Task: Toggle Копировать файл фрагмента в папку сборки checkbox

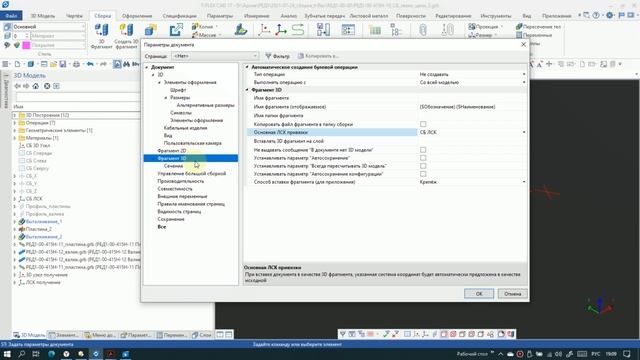Action: (x=423, y=124)
